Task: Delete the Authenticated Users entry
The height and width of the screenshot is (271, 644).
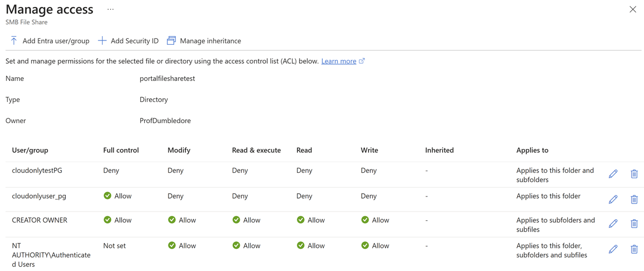Action: pyautogui.click(x=634, y=249)
